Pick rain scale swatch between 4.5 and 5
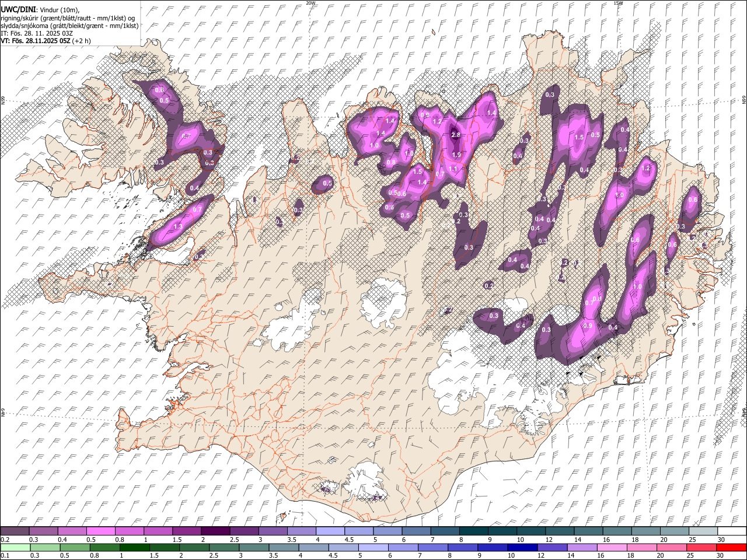Screen dimensions: 747x560 coord(343,547)
